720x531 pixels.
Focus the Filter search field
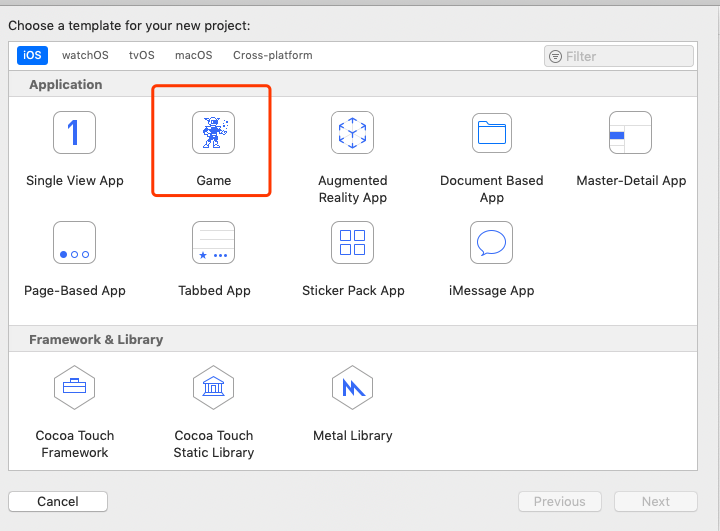coord(619,56)
